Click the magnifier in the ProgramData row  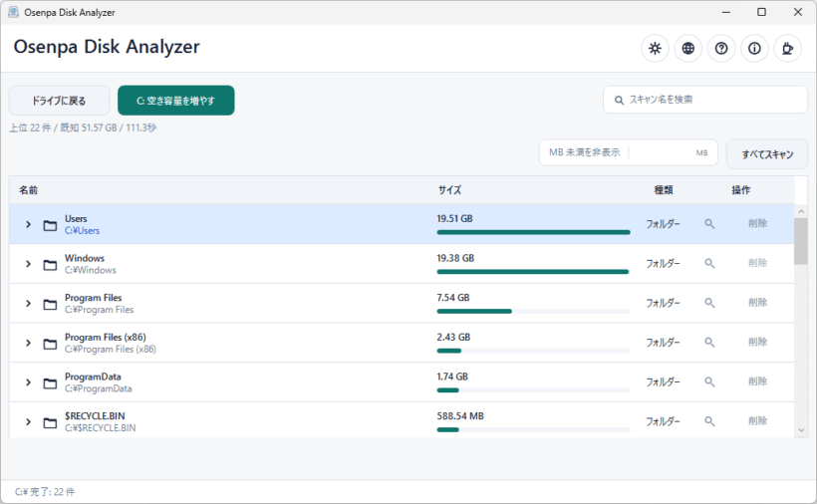click(x=709, y=382)
